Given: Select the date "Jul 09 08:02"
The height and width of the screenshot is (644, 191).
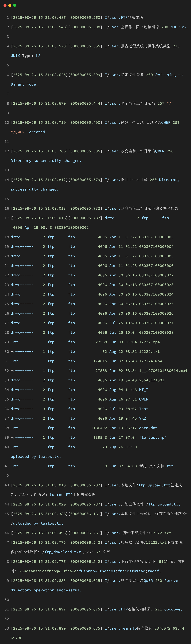Looking at the screenshot, I should 123,409.
